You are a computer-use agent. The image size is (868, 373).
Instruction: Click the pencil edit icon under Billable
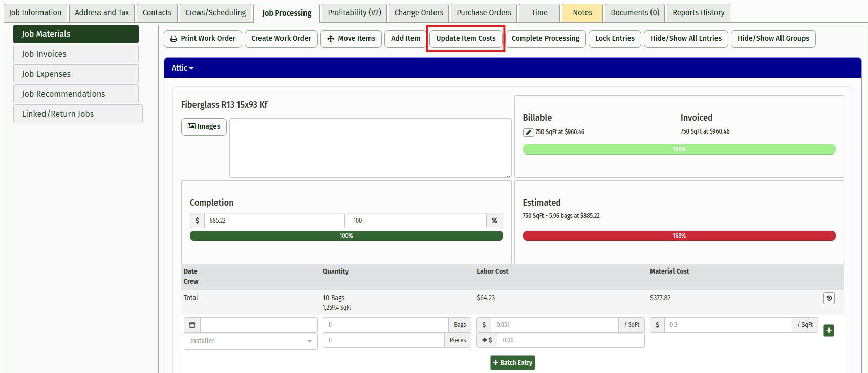(528, 133)
